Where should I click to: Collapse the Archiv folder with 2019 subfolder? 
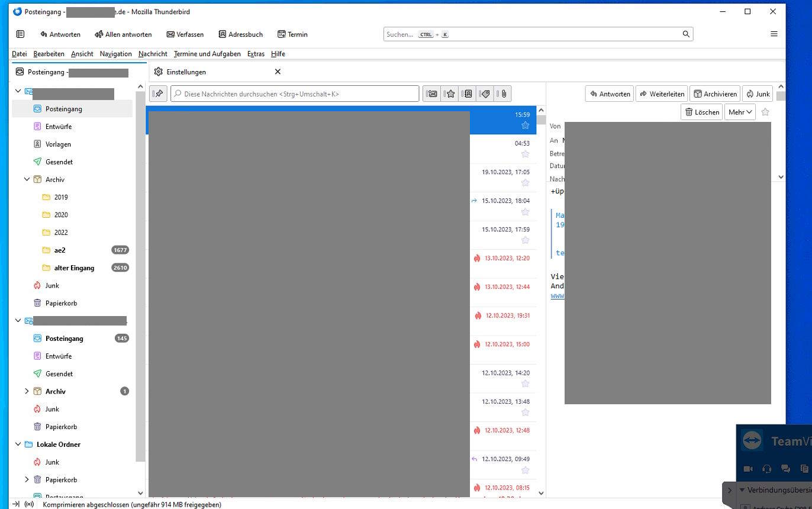pyautogui.click(x=27, y=179)
